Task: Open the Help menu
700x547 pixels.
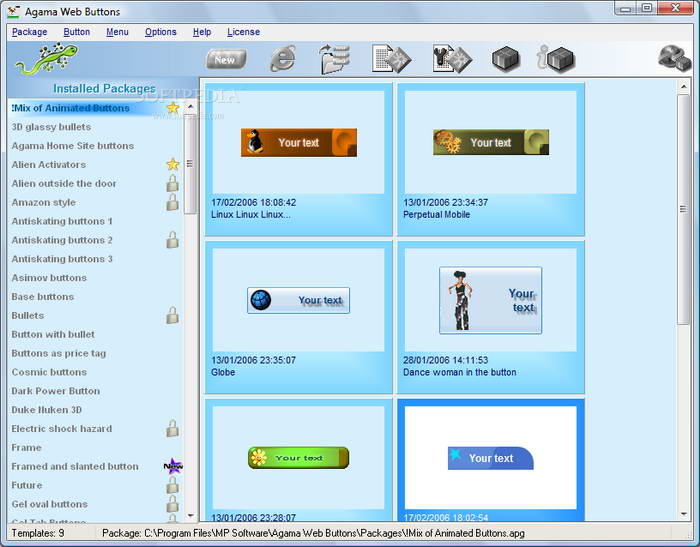Action: (202, 32)
